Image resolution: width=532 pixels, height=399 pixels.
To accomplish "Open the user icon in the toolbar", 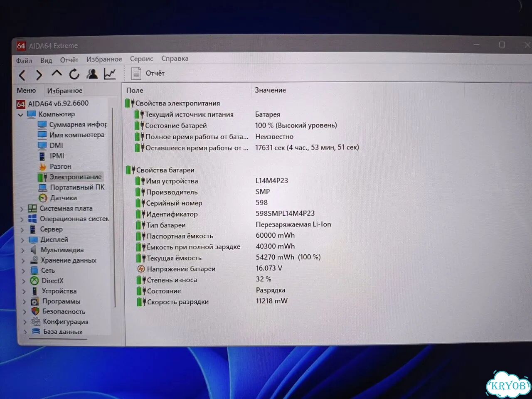I will click(92, 74).
